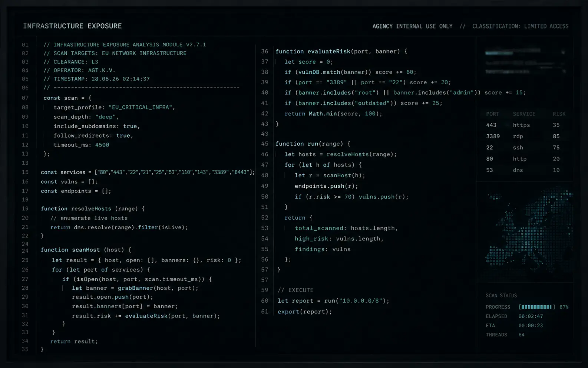Click the ETA time 00:00:23
Image resolution: width=588 pixels, height=368 pixels.
(x=531, y=325)
